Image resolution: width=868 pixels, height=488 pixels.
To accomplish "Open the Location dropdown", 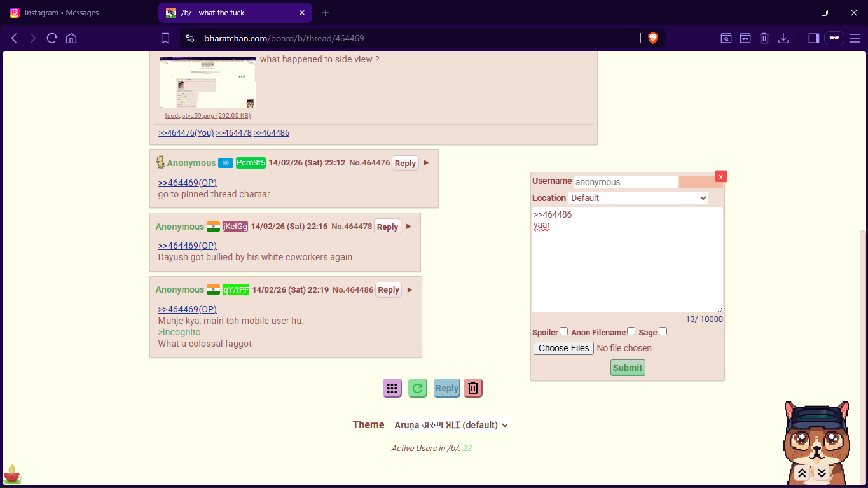I will [x=638, y=198].
